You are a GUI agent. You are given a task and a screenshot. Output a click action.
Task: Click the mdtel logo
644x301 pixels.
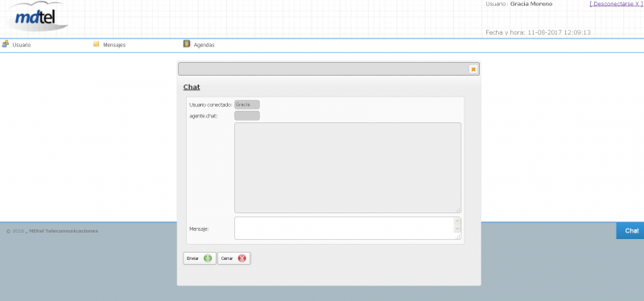coord(36,17)
